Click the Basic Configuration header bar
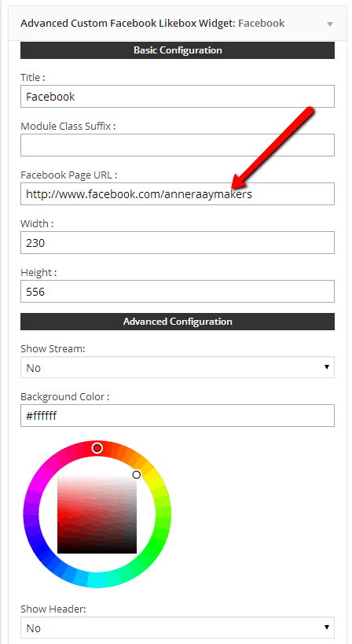This screenshot has height=644, width=352. [178, 50]
